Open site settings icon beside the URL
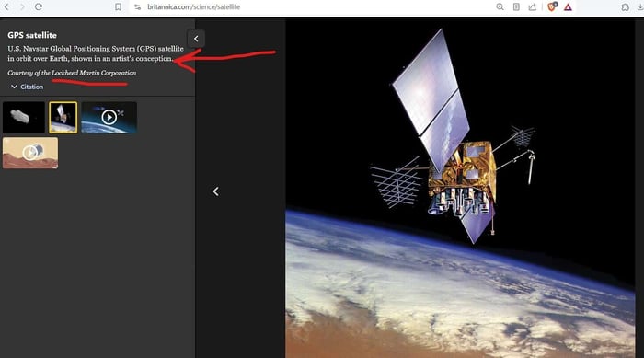The image size is (644, 358). 138,7
